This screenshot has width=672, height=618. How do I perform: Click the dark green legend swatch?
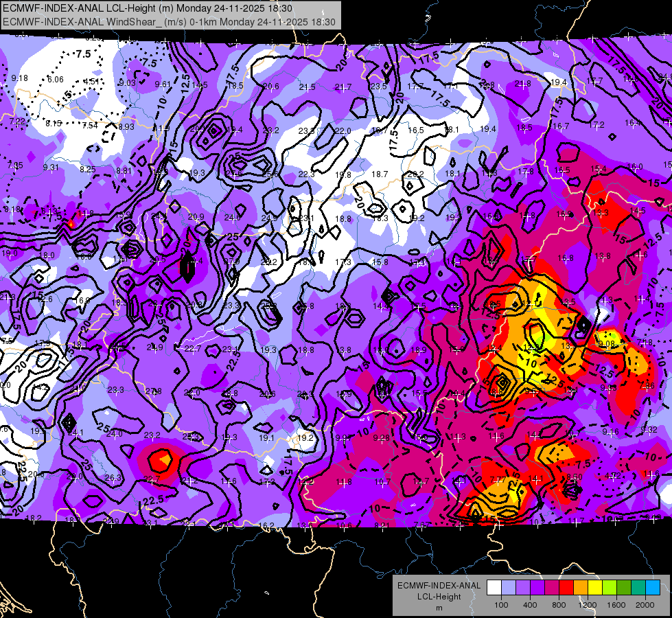coord(623,588)
